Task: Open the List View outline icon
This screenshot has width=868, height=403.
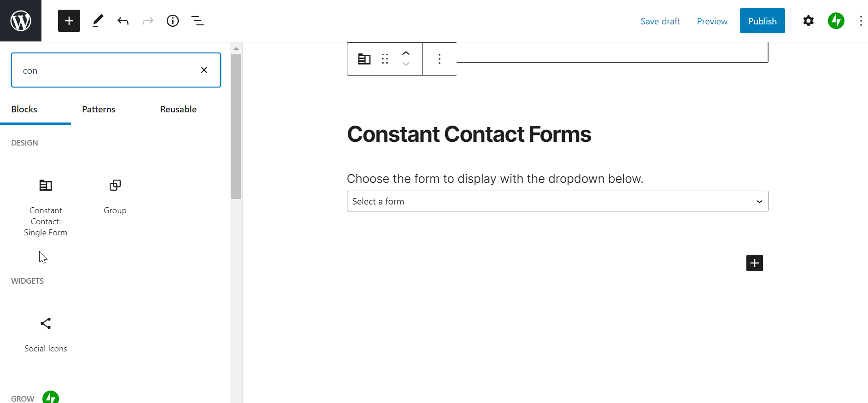Action: coord(197,21)
